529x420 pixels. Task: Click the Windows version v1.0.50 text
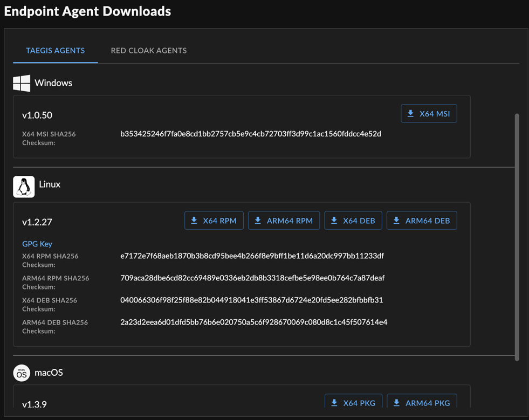(37, 115)
